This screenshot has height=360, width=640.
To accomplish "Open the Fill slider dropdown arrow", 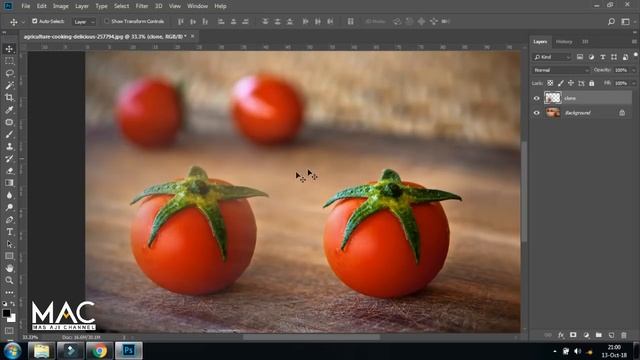I will point(633,83).
